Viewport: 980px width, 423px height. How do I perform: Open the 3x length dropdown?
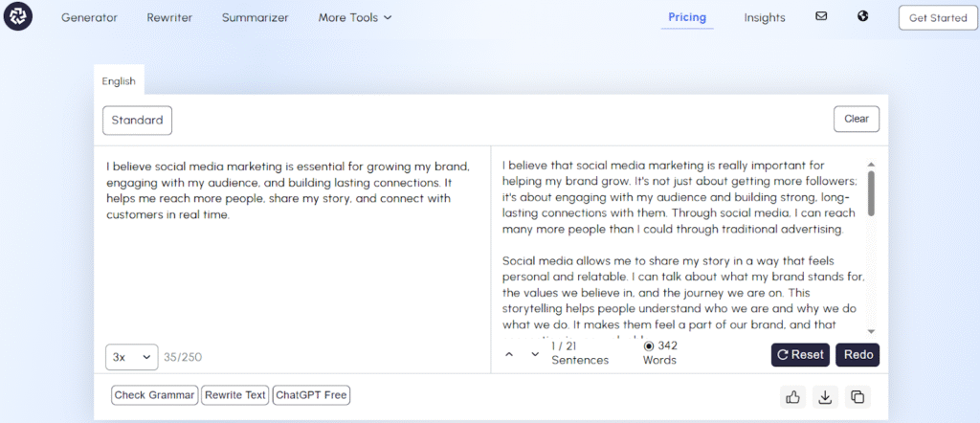click(131, 357)
